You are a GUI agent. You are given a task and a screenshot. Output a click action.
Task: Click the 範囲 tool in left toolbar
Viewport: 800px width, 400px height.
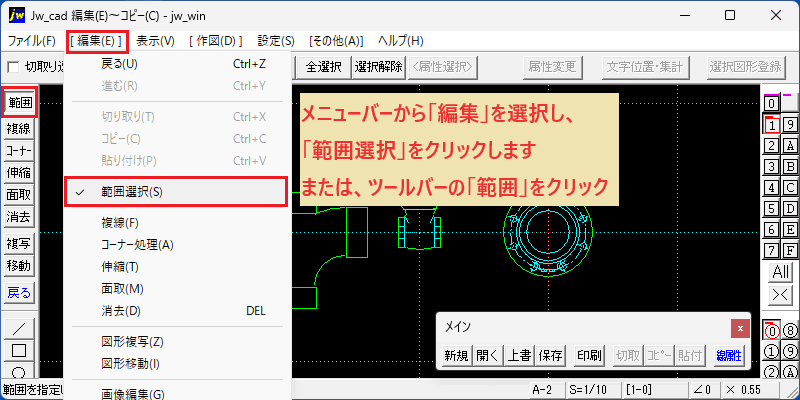tap(19, 104)
